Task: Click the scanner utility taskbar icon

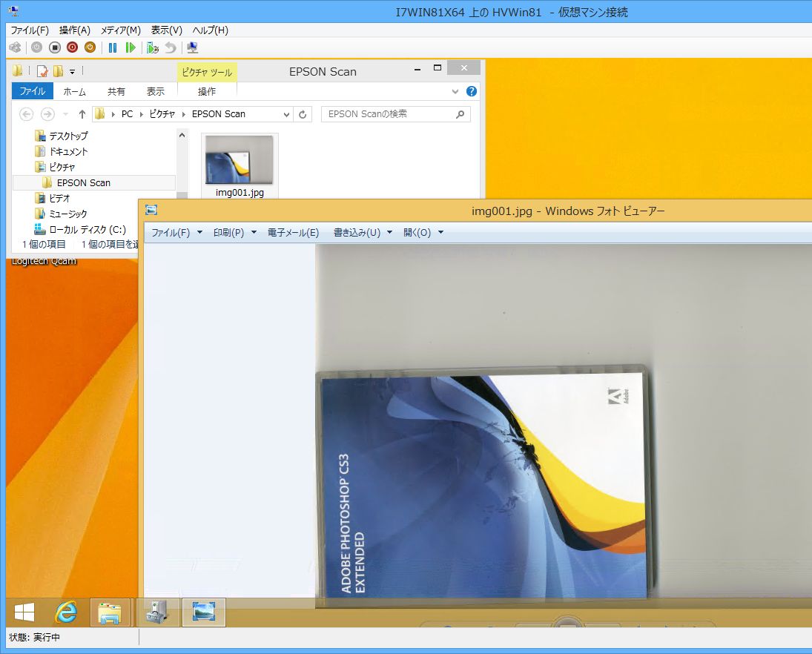Action: [158, 612]
